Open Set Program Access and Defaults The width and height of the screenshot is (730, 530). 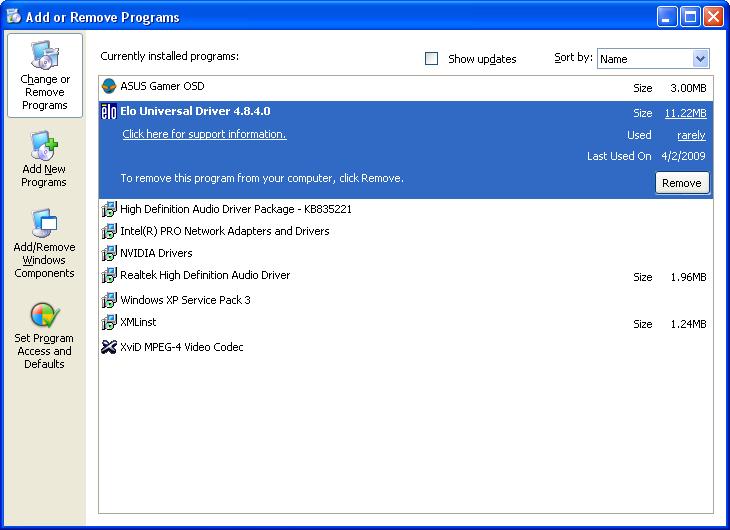[x=44, y=336]
